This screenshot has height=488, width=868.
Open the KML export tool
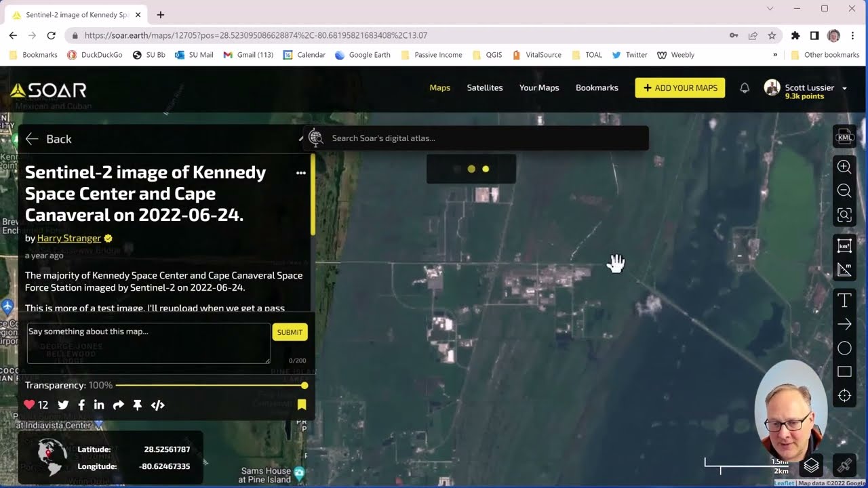pos(844,137)
